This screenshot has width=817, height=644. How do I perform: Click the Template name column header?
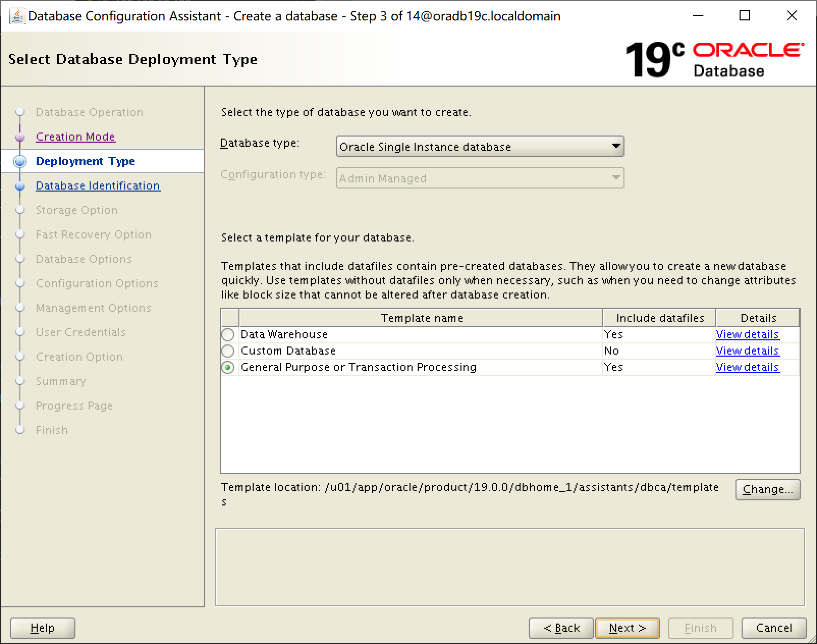tap(421, 318)
